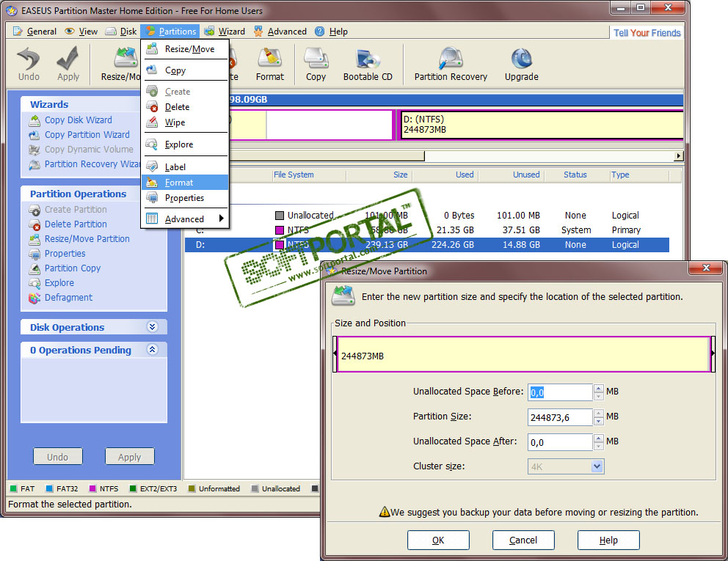Choose Resize/Move in Partitions menu

pyautogui.click(x=185, y=49)
